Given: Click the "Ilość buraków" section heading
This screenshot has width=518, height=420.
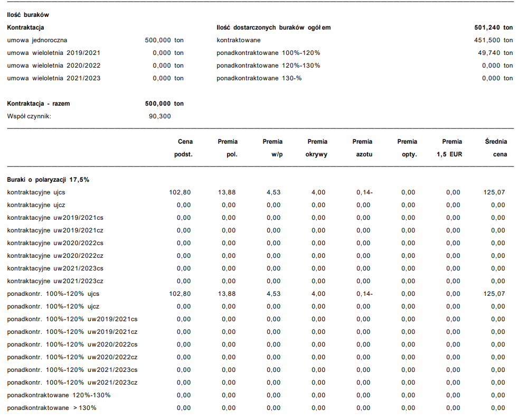Looking at the screenshot, I should (28, 15).
